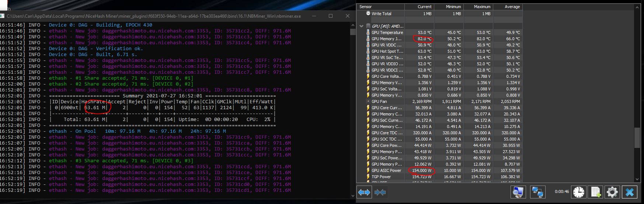The width and height of the screenshot is (644, 204).
Task: Select the GPU VR VDDIO row label
Action: (387, 64)
